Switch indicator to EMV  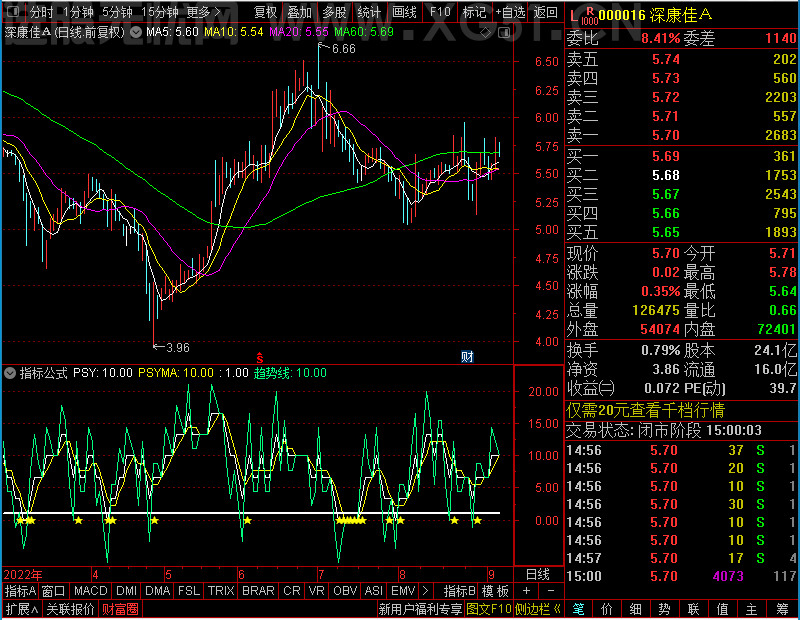point(403,591)
